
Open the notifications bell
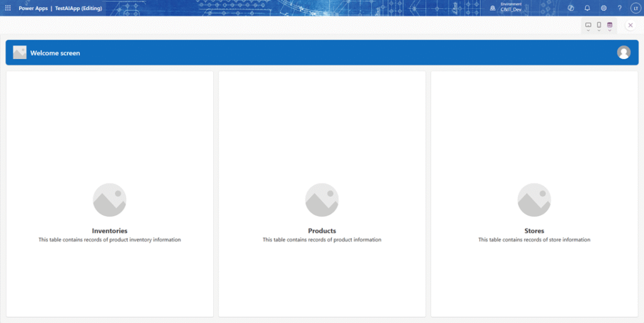tap(587, 8)
